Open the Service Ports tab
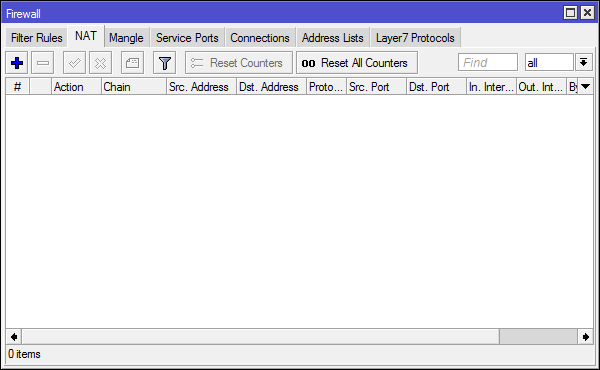 pyautogui.click(x=187, y=38)
